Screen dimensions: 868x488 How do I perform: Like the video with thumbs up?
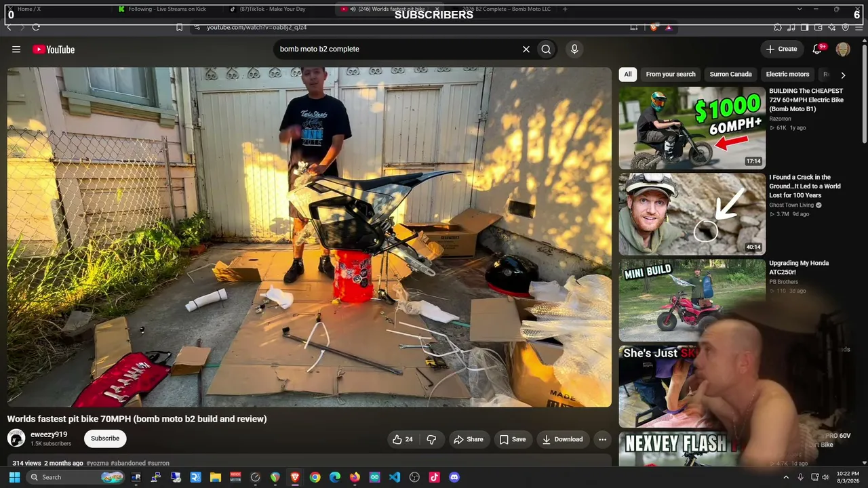coord(402,439)
